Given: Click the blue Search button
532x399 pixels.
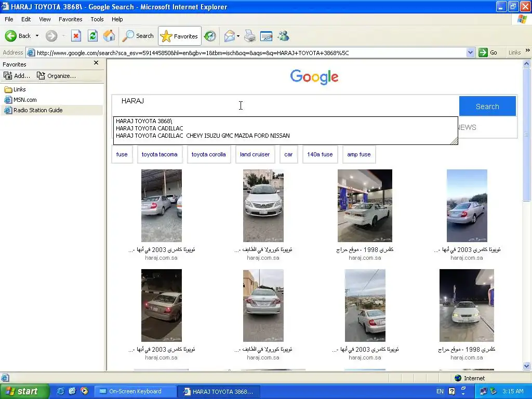Looking at the screenshot, I should [x=487, y=106].
